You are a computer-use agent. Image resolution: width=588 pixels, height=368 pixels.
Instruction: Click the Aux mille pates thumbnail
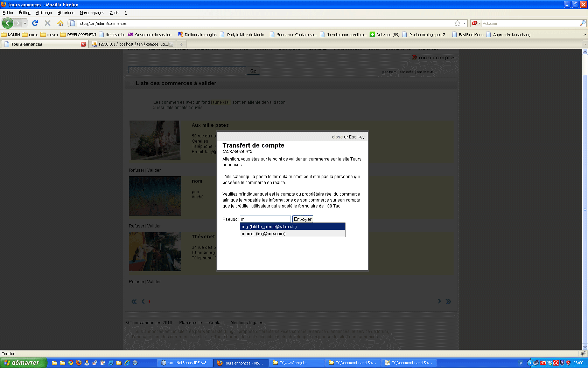155,140
